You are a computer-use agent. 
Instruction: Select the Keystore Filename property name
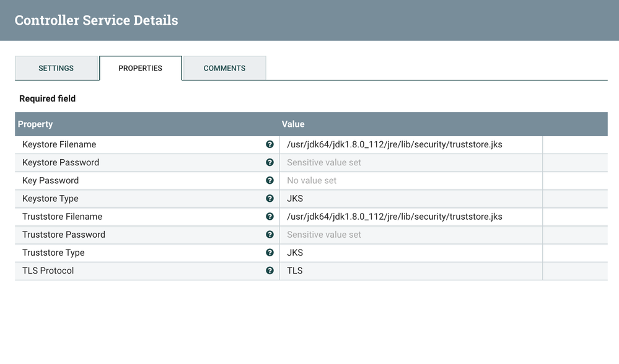click(x=59, y=144)
